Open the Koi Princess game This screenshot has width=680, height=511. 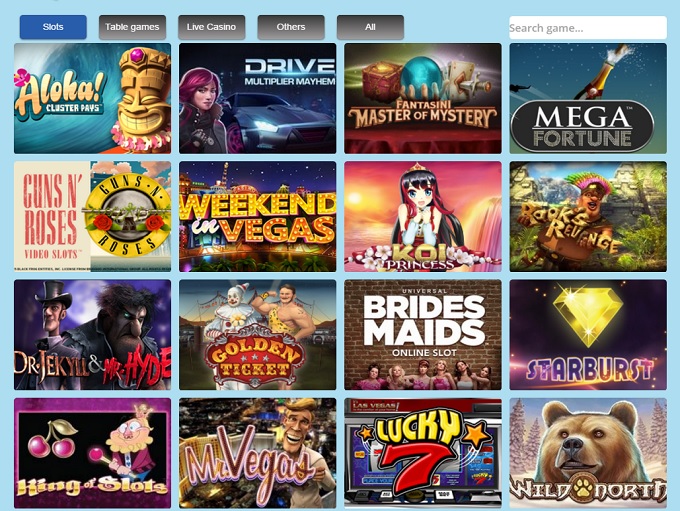coord(423,217)
